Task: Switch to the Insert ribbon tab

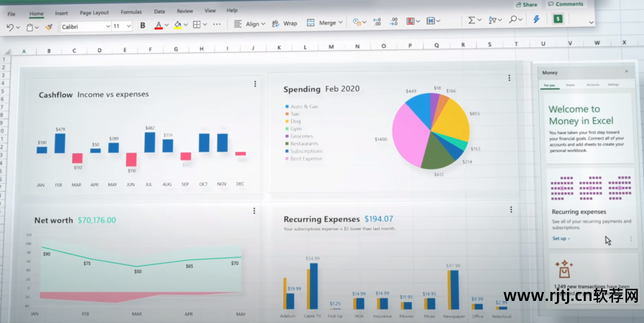Action: pos(61,13)
